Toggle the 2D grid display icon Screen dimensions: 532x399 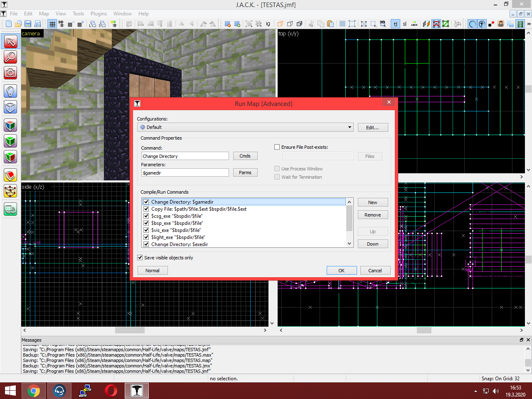point(52,24)
